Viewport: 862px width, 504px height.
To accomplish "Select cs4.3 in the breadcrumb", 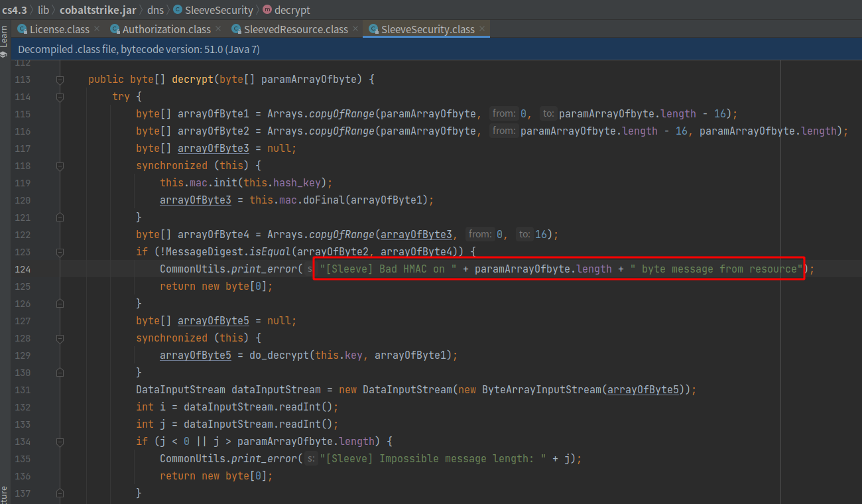I will 14,10.
